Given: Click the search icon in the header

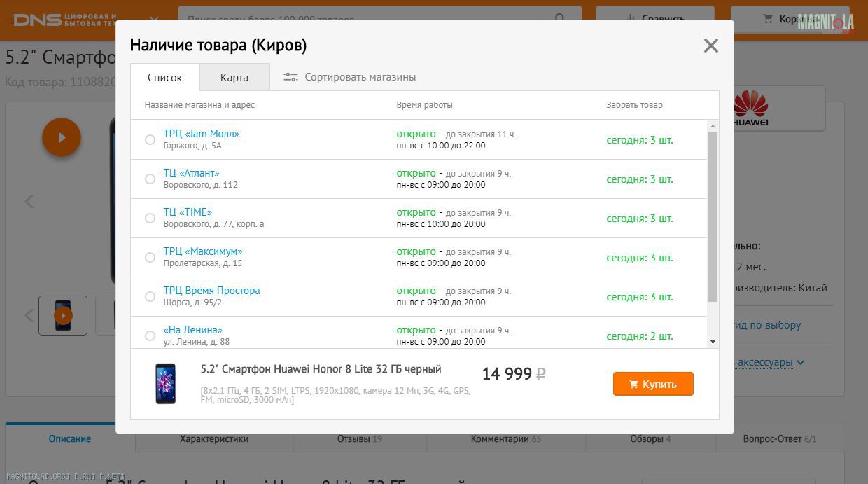Looking at the screenshot, I should [559, 19].
